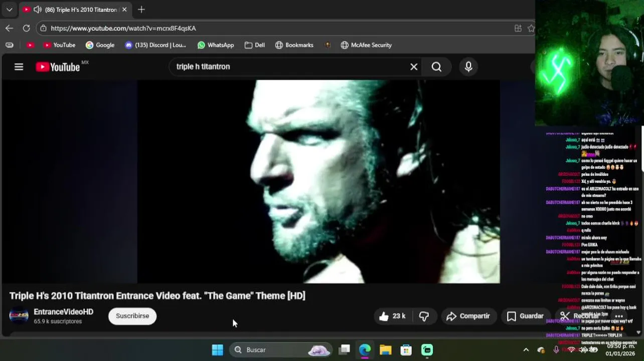Expand the browser tab search chevron
The image size is (644, 361).
click(x=9, y=10)
